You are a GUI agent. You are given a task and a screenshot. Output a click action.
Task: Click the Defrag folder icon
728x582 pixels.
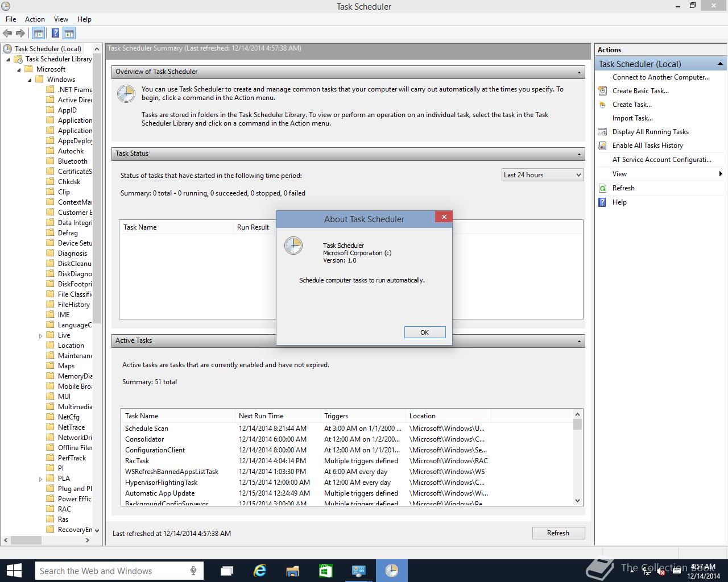50,233
